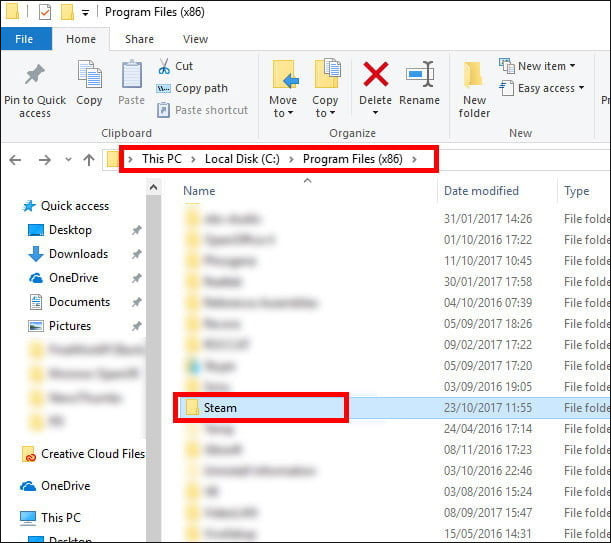Image resolution: width=611 pixels, height=543 pixels.
Task: Click Local Disk (C:) in address bar
Action: click(x=242, y=159)
